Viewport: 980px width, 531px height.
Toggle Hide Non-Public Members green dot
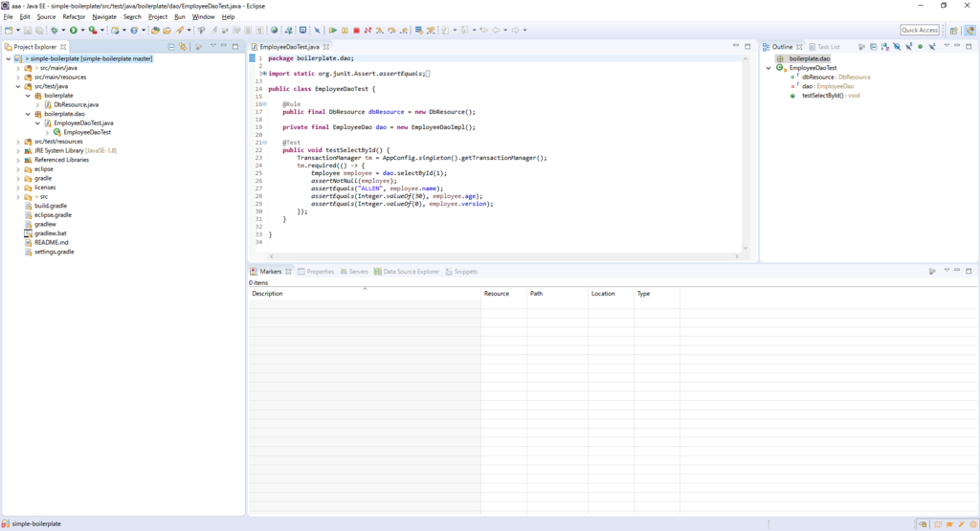point(920,46)
